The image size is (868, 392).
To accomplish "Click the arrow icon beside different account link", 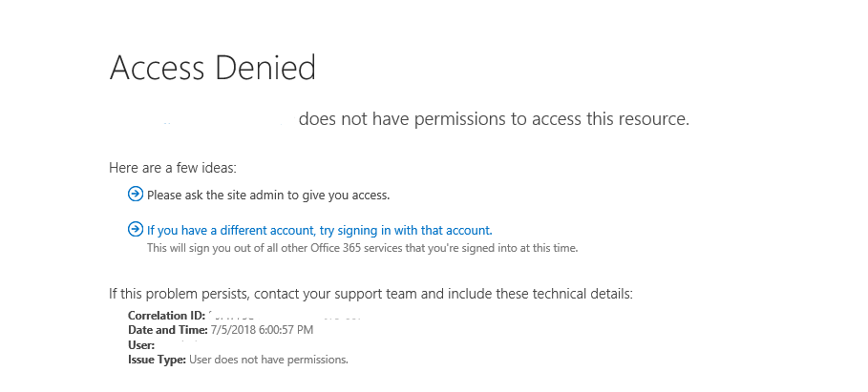I will coord(136,230).
